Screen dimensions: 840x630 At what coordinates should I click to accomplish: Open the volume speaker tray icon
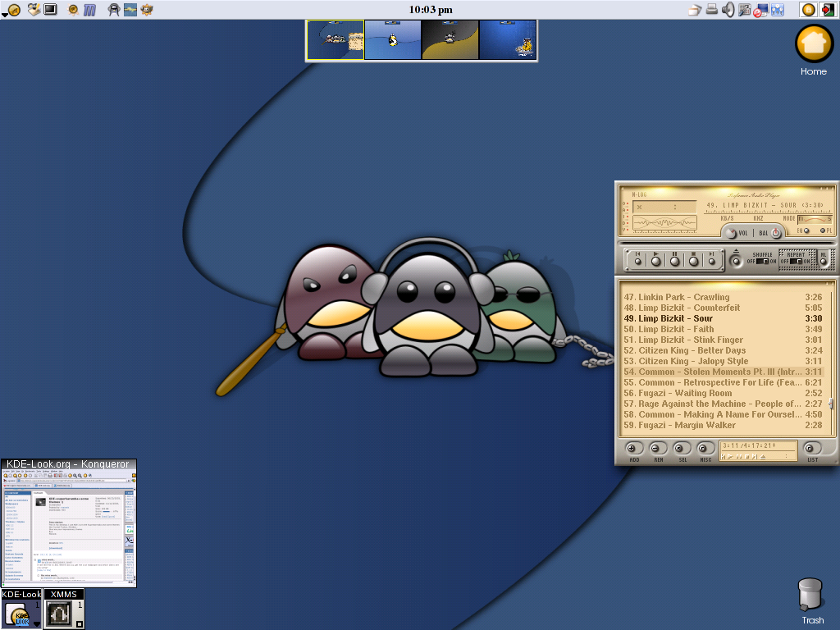click(x=728, y=10)
